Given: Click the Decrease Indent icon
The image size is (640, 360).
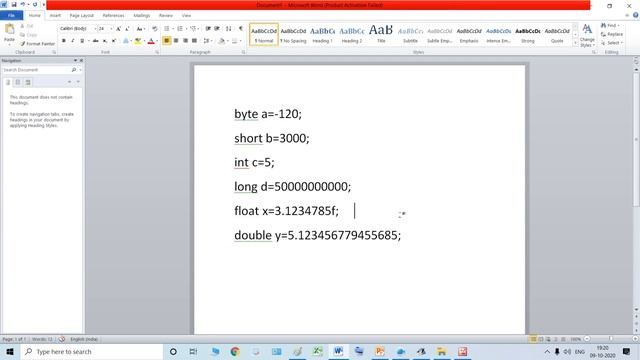Looking at the screenshot, I should [208, 29].
